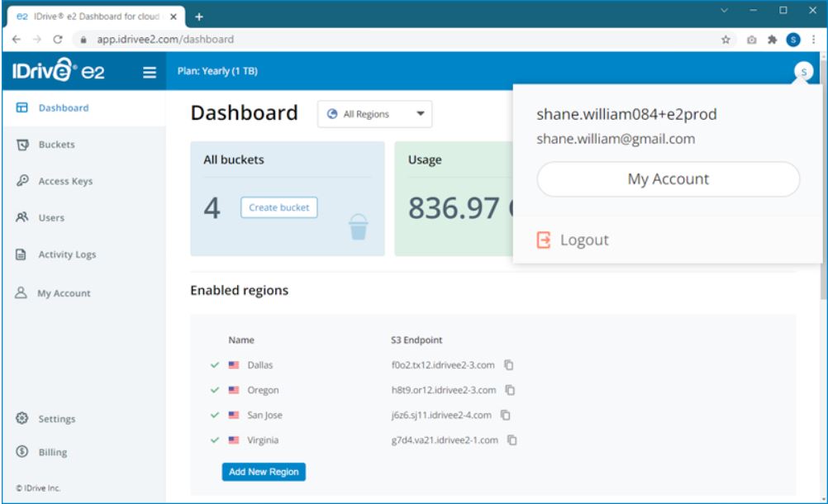Copy the Virginia endpoint address
The image size is (828, 504).
[x=513, y=440]
